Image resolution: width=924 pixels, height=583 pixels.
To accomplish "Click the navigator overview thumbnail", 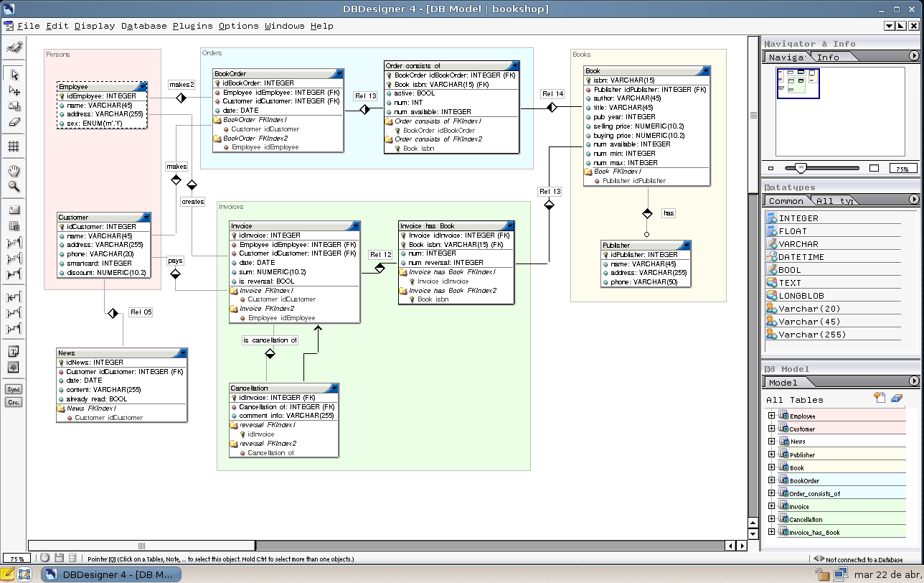I will pyautogui.click(x=797, y=83).
